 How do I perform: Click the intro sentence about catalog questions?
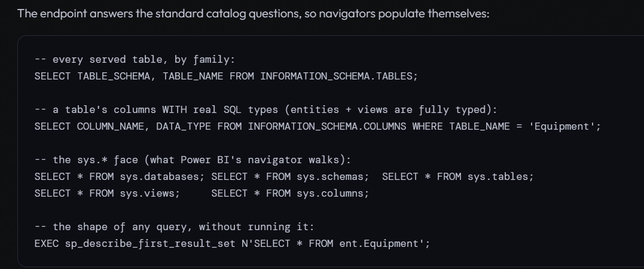click(254, 14)
